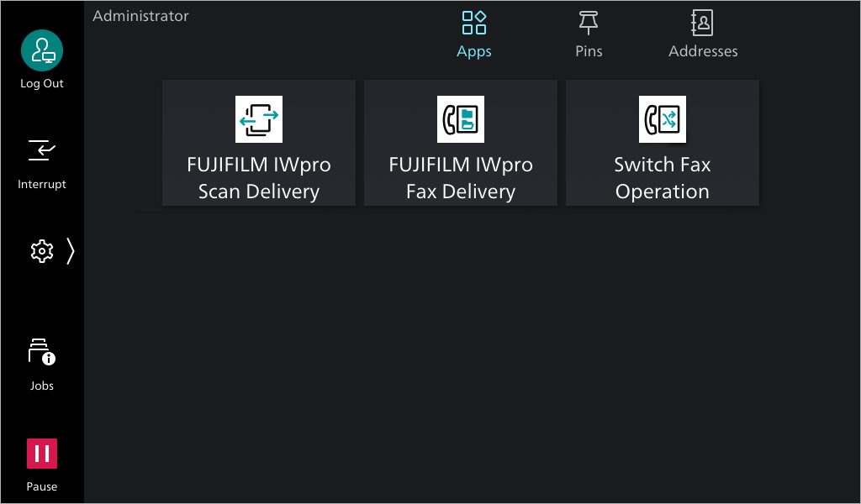Tap the Interrupt icon
Viewport: 861px width, 504px height.
42,150
